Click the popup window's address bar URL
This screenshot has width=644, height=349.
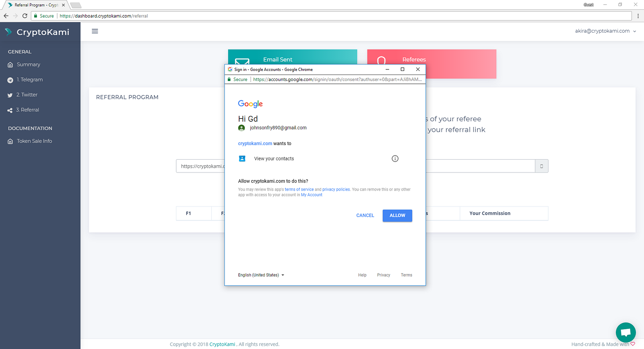tap(337, 79)
